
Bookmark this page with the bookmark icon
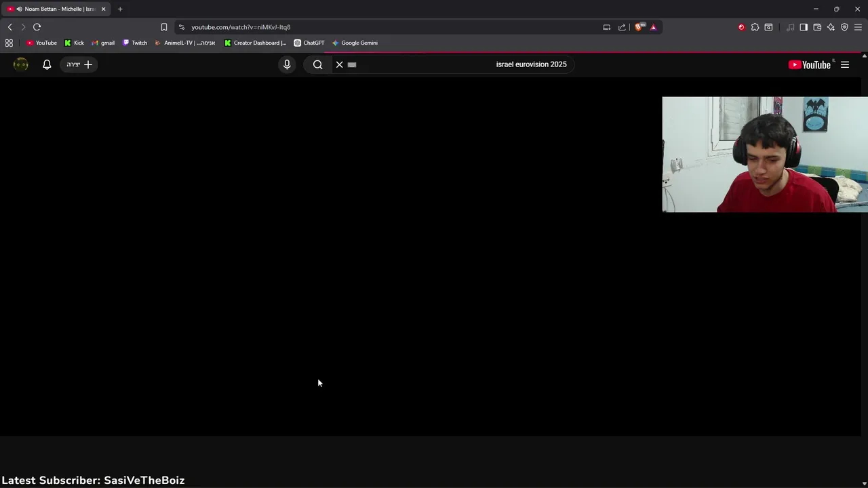pyautogui.click(x=163, y=27)
